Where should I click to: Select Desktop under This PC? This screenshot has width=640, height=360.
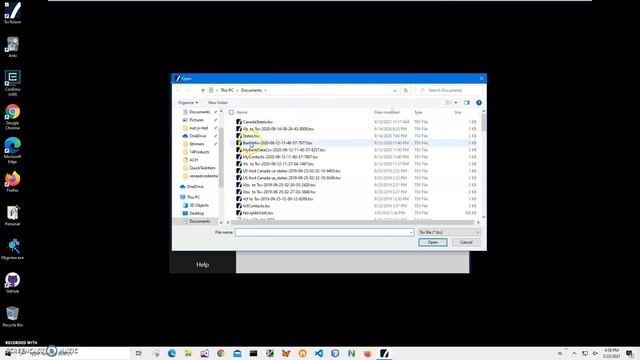197,213
